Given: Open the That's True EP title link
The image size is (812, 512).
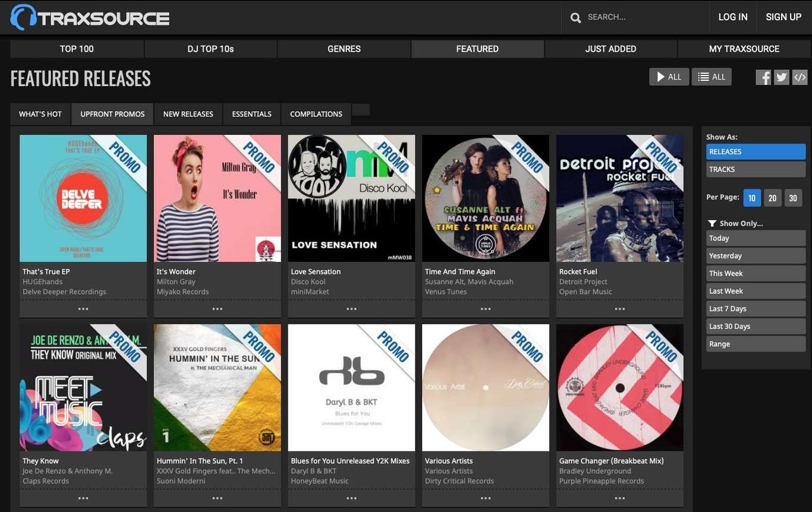Looking at the screenshot, I should click(x=46, y=271).
